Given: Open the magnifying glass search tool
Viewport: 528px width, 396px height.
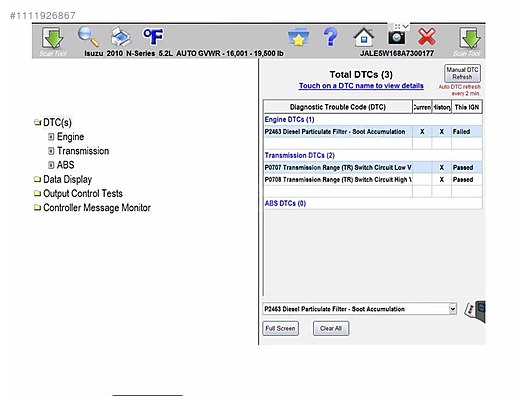Looking at the screenshot, I should pyautogui.click(x=88, y=37).
